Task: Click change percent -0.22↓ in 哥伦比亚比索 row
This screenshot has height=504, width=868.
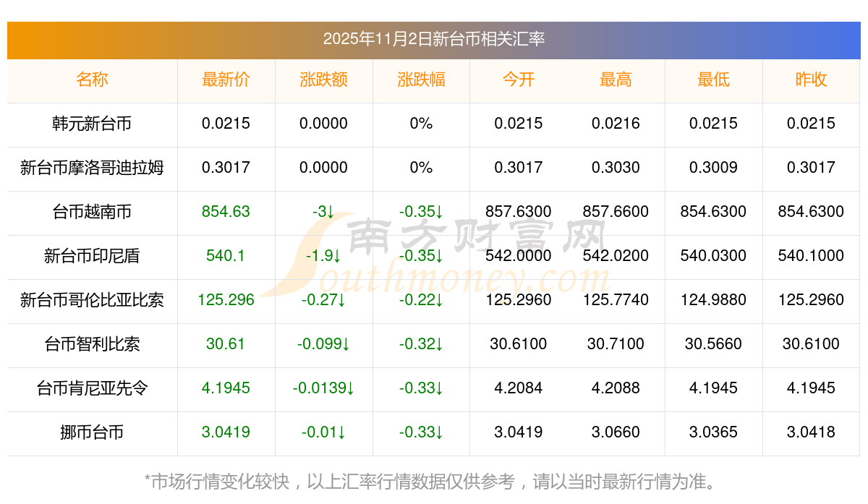Action: [421, 300]
